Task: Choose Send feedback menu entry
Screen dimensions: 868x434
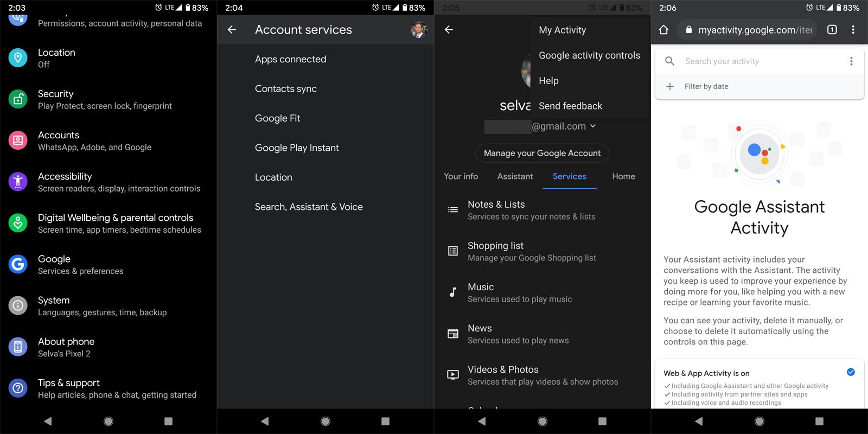Action: coord(571,106)
